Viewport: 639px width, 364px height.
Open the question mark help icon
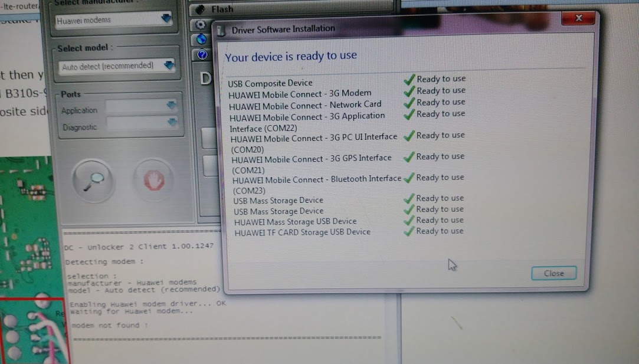(x=202, y=55)
